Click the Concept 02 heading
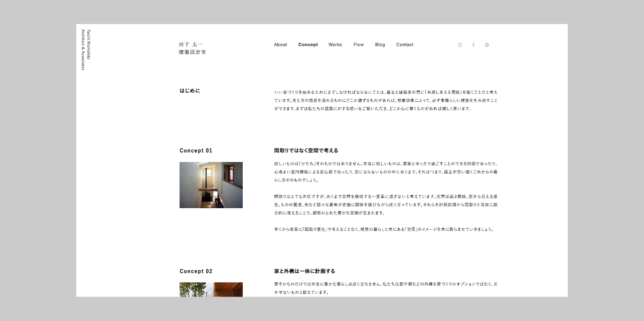The image size is (644, 321). [196, 271]
